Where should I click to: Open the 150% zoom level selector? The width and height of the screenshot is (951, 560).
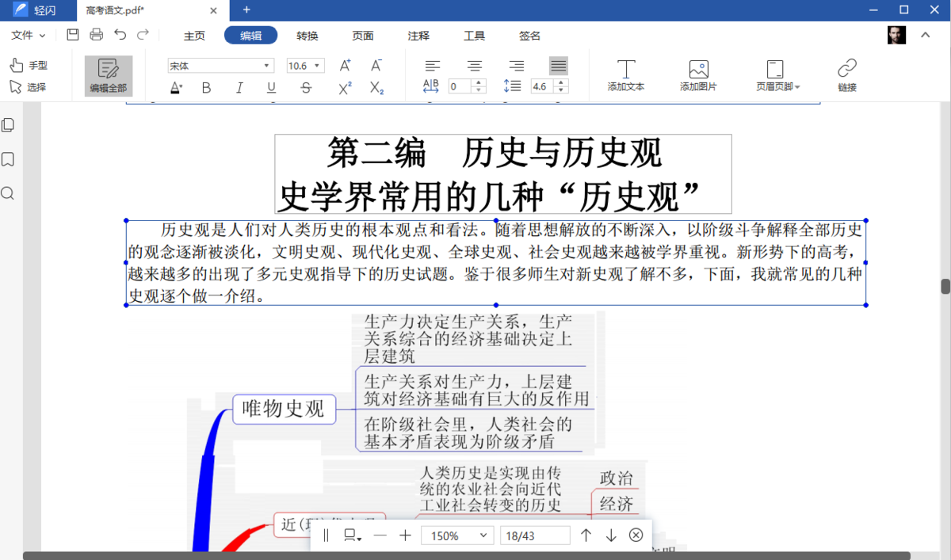457,535
